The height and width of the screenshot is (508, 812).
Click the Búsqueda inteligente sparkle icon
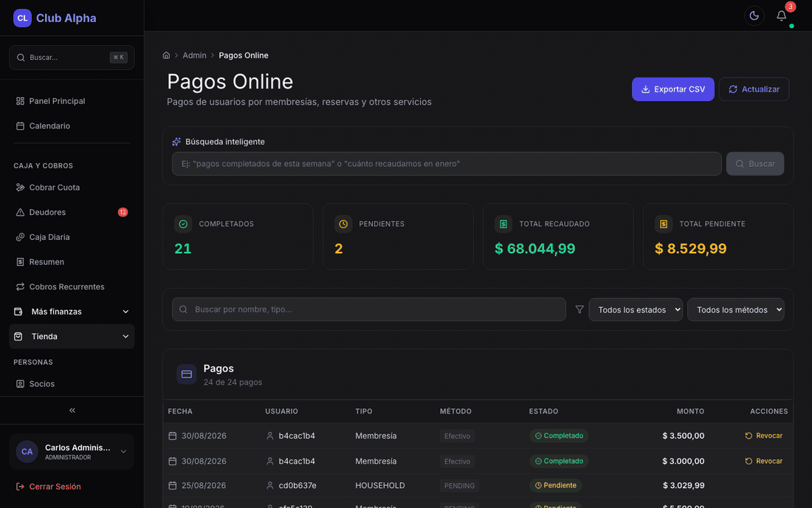tap(176, 142)
